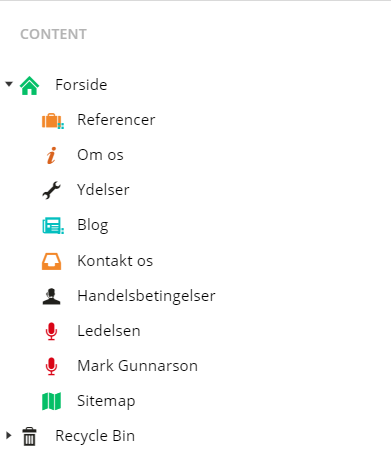The image size is (391, 472).
Task: Click the green map icon for Sitemap
Action: pos(51,401)
